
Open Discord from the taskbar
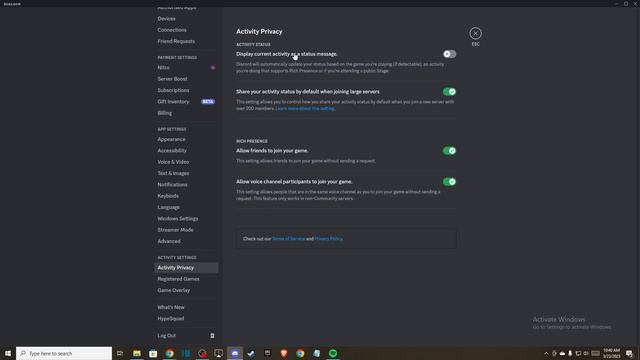[x=235, y=353]
